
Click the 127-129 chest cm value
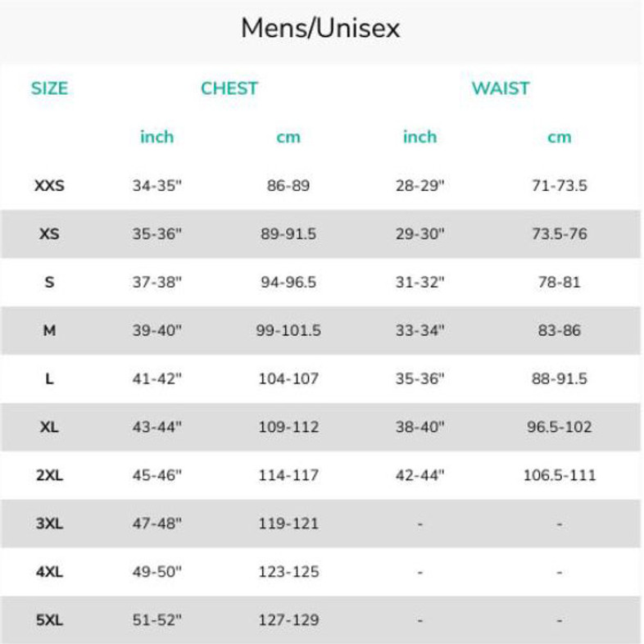288,620
